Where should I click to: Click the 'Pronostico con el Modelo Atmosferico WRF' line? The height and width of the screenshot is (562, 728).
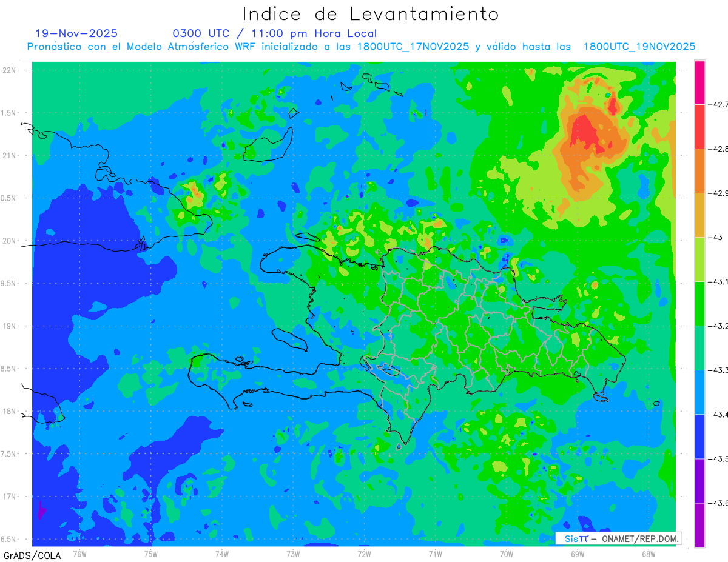pos(362,47)
